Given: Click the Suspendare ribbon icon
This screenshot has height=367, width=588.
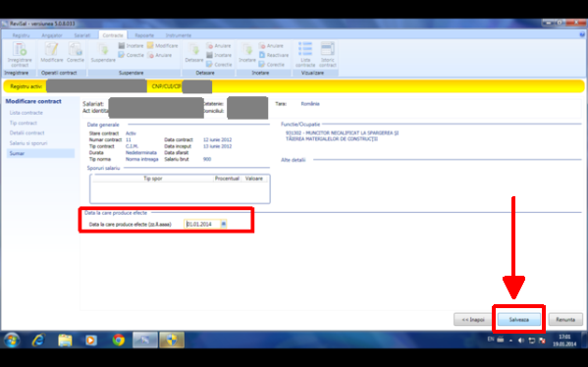Looking at the screenshot, I should click(103, 52).
